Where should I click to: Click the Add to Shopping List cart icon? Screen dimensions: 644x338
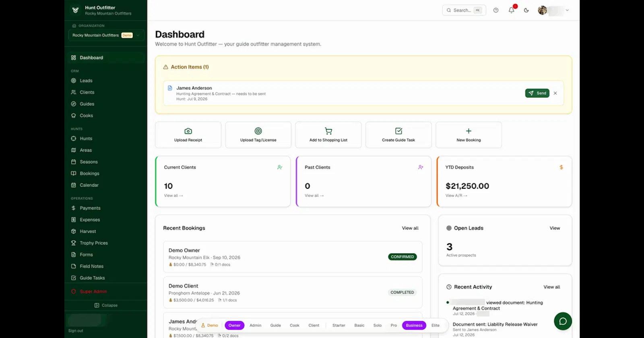point(328,131)
